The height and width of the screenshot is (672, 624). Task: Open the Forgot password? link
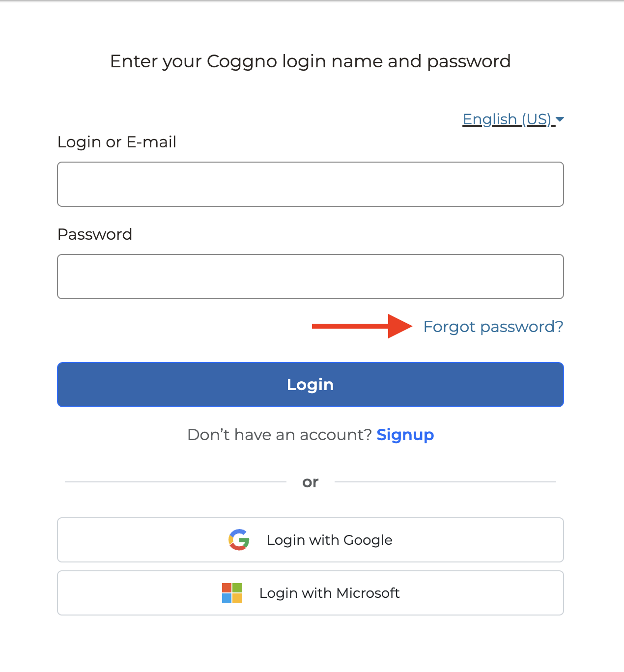coord(493,327)
